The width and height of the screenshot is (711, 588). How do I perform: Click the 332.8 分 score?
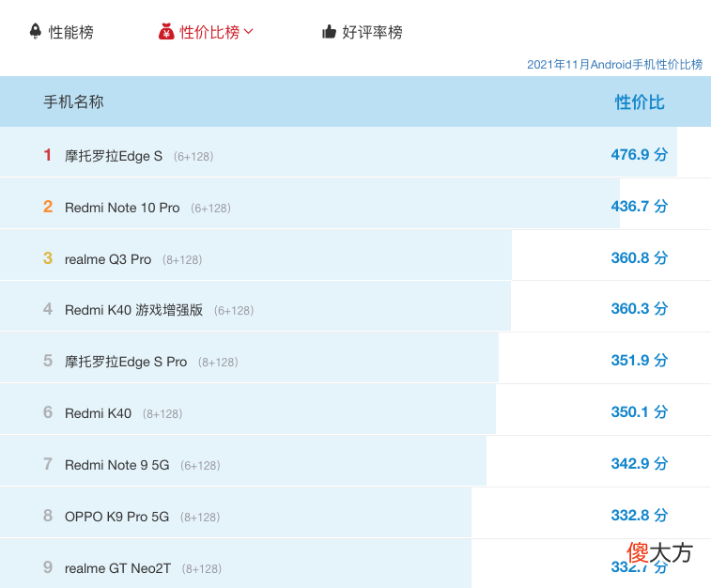pyautogui.click(x=640, y=516)
